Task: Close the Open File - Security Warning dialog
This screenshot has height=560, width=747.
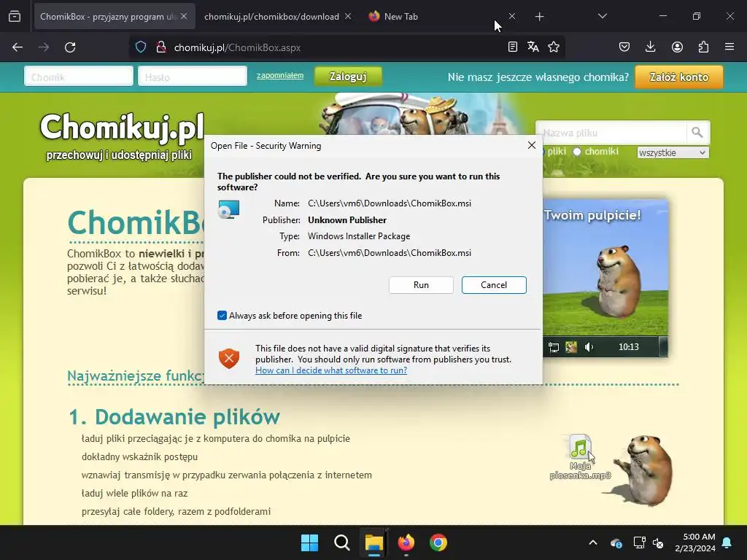Action: click(x=532, y=145)
